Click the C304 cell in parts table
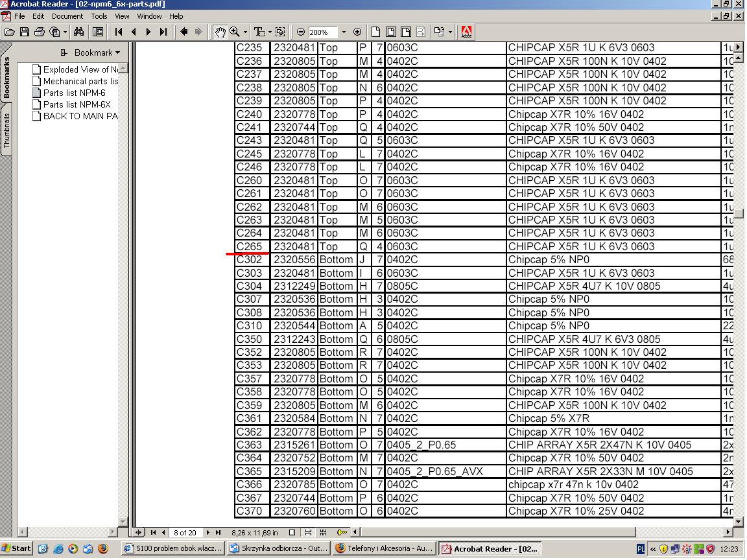The image size is (747, 560). pos(253,286)
